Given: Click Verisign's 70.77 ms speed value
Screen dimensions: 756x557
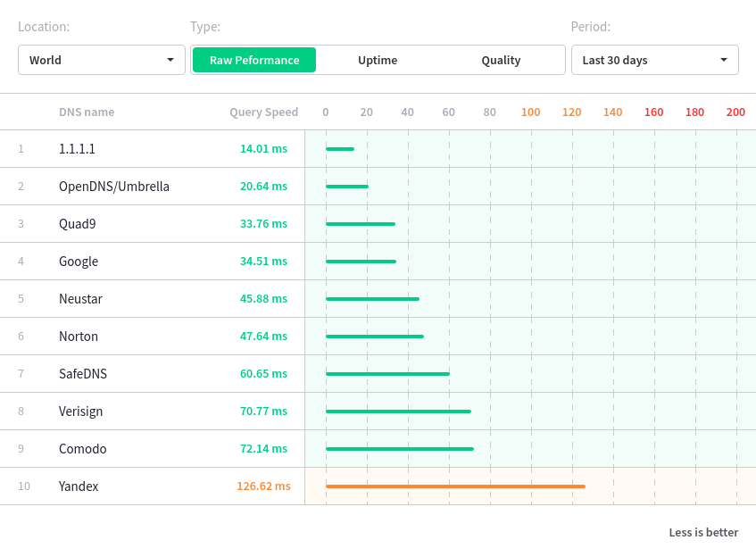Looking at the screenshot, I should click(263, 412).
